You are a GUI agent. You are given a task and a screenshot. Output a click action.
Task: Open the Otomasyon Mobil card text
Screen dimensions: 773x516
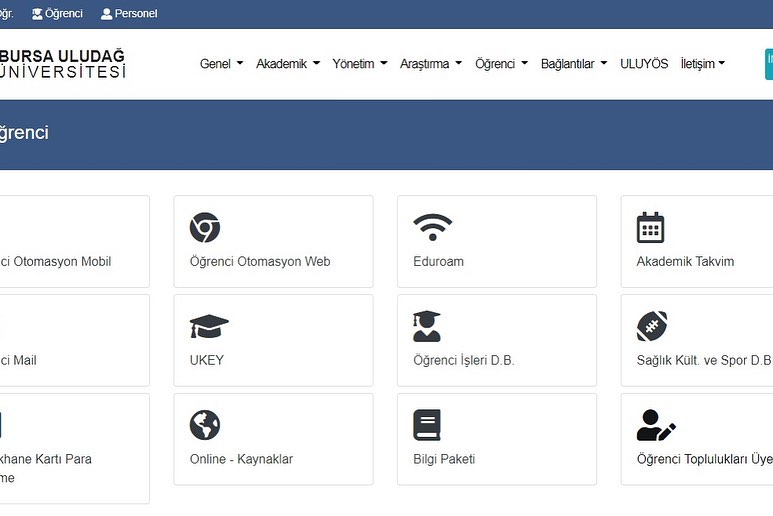click(55, 261)
